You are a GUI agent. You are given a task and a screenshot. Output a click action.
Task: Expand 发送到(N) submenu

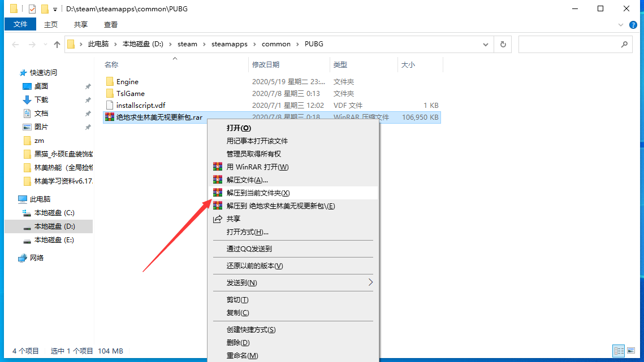[x=293, y=283]
